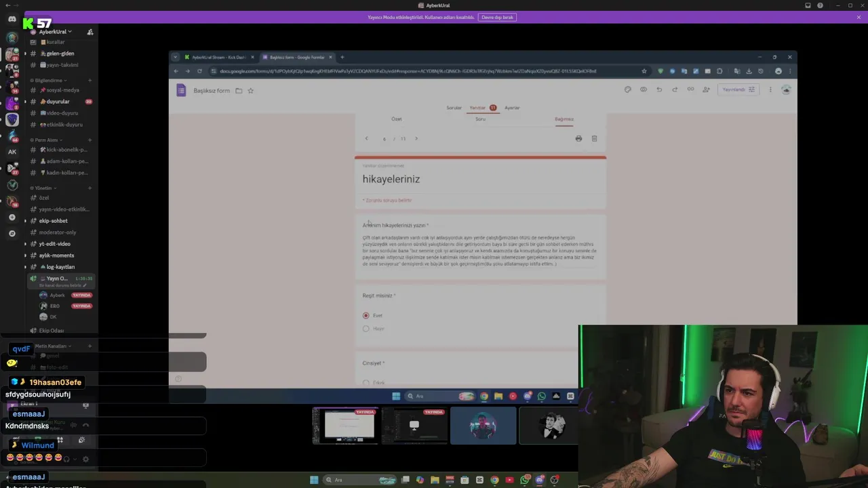The image size is (868, 488).
Task: Click Devre dışı bırak streamer mode button
Action: [x=497, y=17]
